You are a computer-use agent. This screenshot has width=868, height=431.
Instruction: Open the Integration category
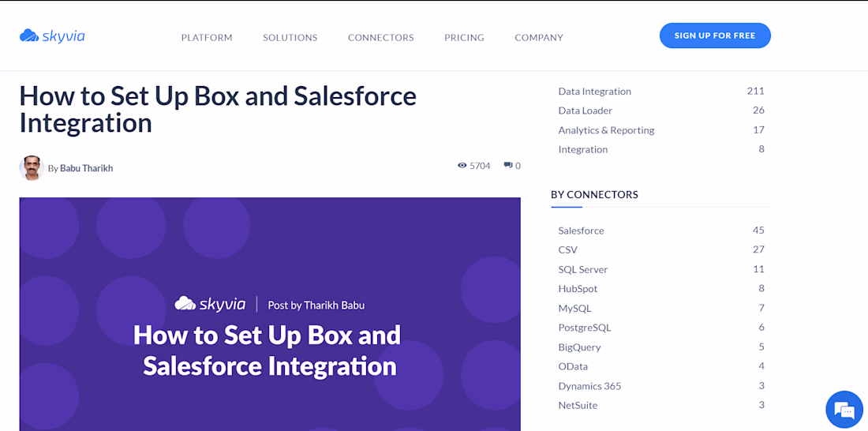click(x=583, y=149)
